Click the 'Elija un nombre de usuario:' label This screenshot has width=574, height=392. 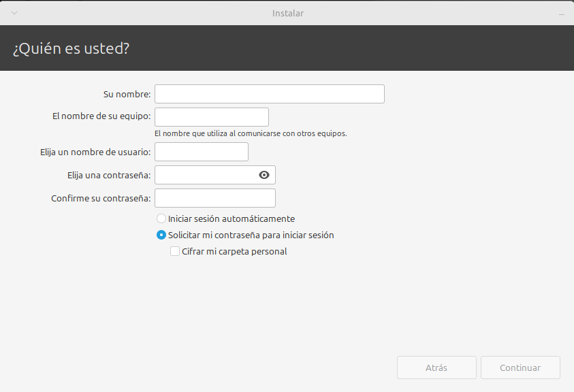[95, 152]
